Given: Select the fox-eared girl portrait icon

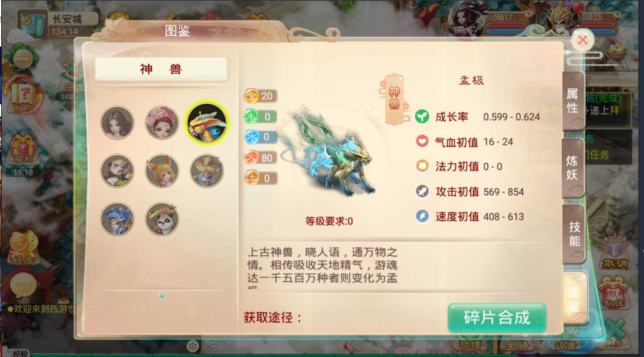Looking at the screenshot, I should [x=162, y=171].
